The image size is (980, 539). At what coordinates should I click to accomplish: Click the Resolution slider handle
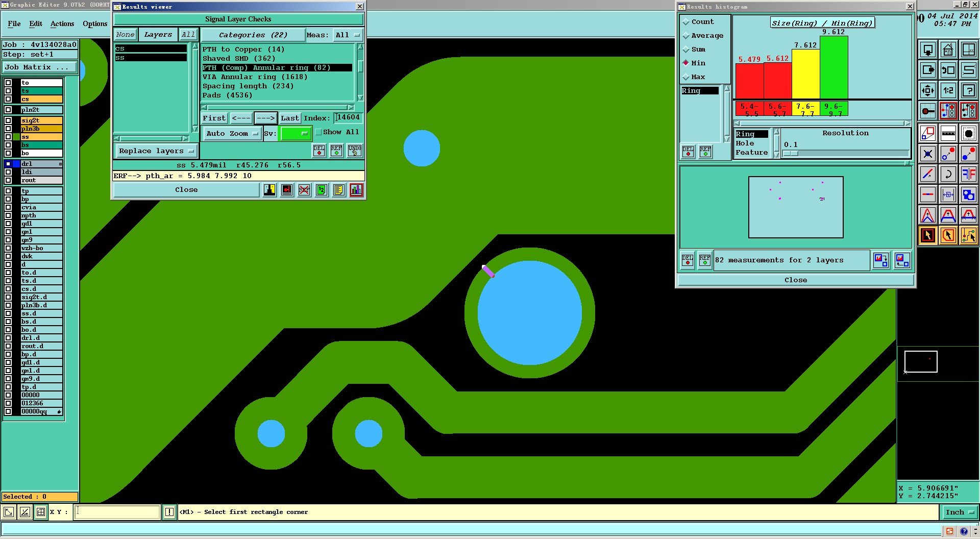pyautogui.click(x=791, y=154)
